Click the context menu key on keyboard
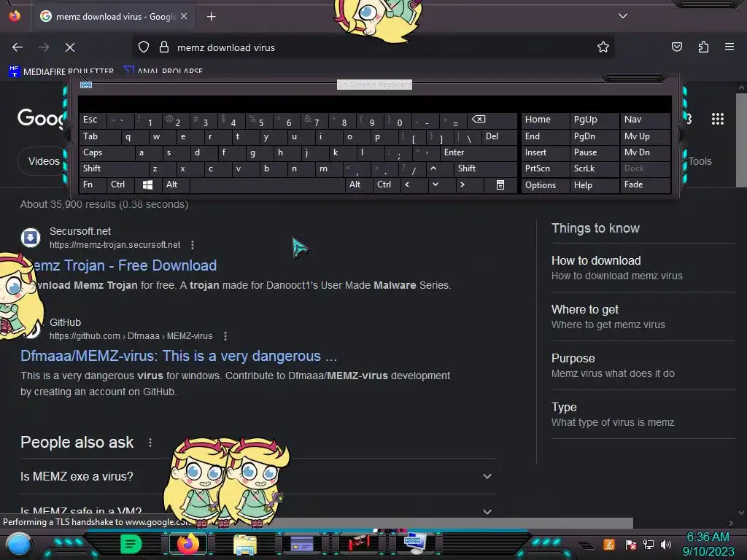Image resolution: width=747 pixels, height=560 pixels. coord(500,184)
